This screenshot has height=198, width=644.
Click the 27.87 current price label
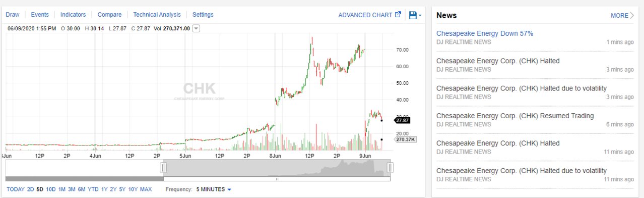pos(403,120)
